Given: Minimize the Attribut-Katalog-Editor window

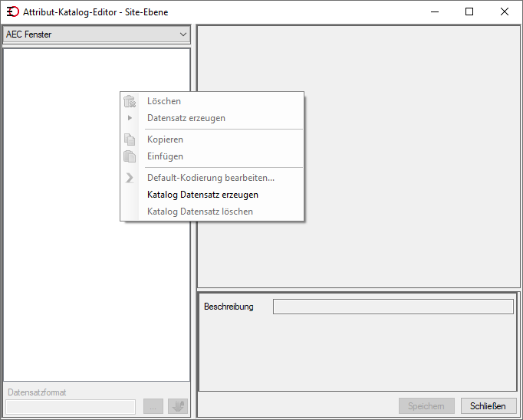Looking at the screenshot, I should point(435,12).
